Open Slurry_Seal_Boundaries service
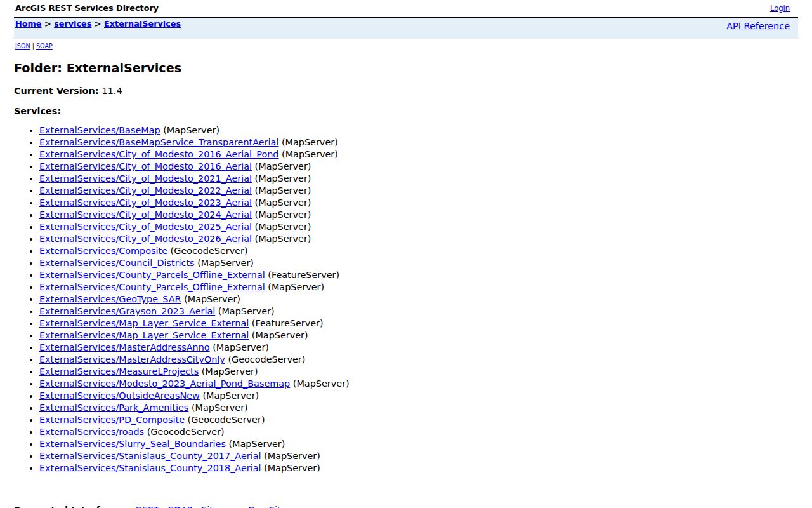812x508 pixels. pyautogui.click(x=133, y=444)
